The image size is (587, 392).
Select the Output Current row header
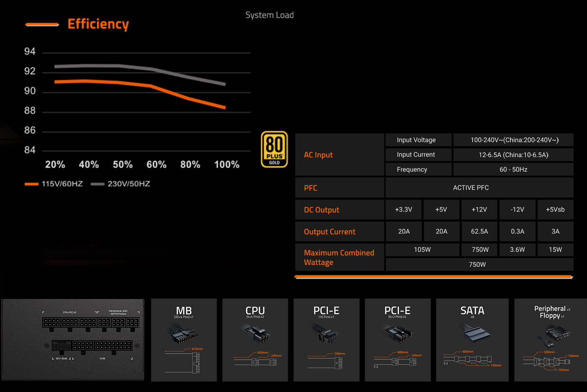(339, 231)
